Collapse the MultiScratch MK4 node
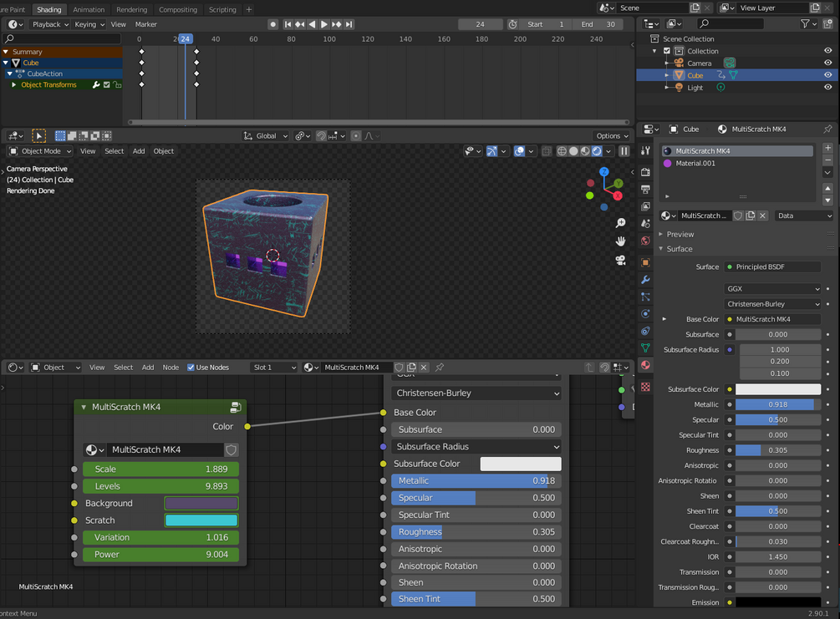The width and height of the screenshot is (840, 619). (84, 407)
